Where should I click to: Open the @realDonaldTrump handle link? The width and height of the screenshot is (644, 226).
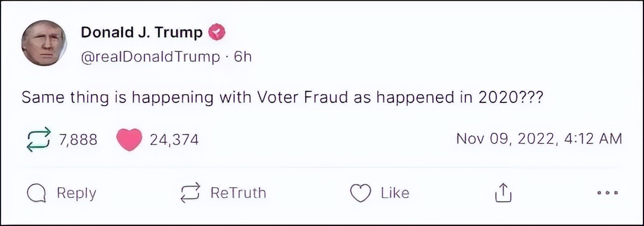(150, 57)
